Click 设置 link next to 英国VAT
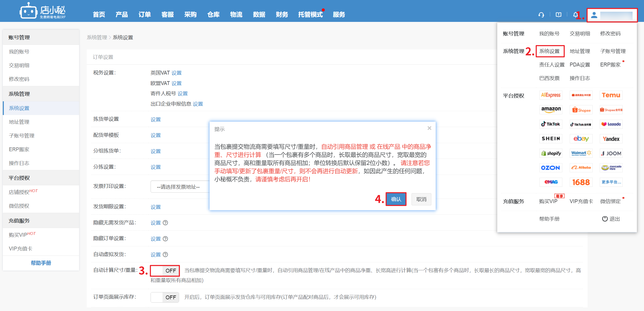 tap(176, 73)
